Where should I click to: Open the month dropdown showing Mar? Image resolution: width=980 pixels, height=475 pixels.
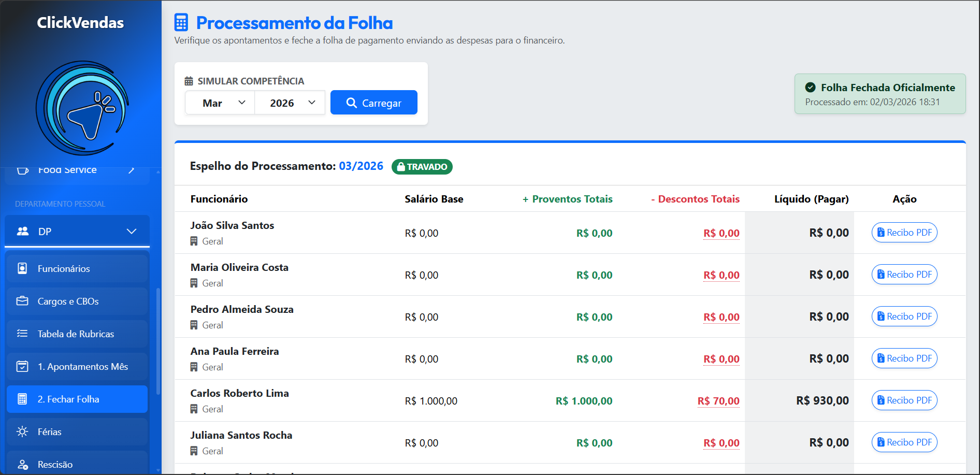click(x=220, y=103)
